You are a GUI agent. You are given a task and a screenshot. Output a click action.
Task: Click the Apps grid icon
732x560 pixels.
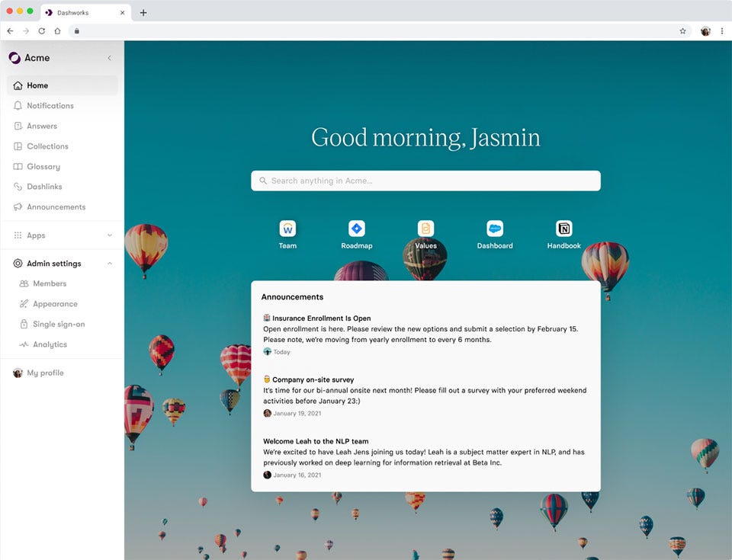pos(18,235)
